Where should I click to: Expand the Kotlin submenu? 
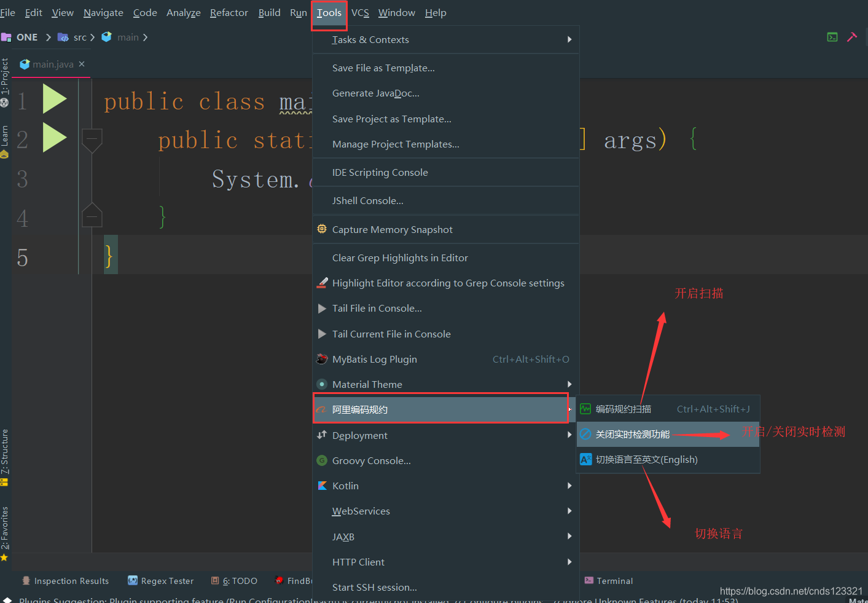[446, 486]
